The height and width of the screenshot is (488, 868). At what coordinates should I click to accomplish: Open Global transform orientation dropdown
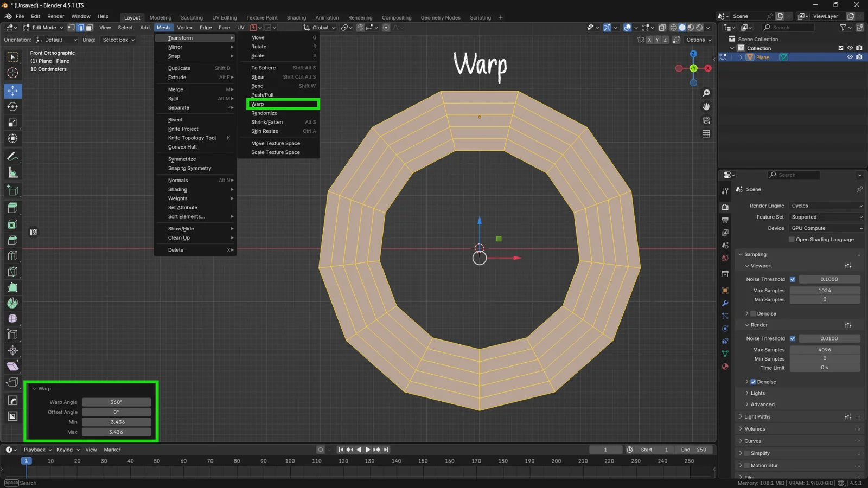point(320,28)
